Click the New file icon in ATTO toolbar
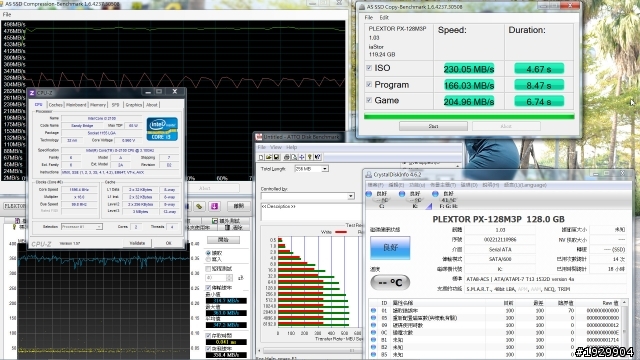The image size is (640, 360). click(x=261, y=157)
